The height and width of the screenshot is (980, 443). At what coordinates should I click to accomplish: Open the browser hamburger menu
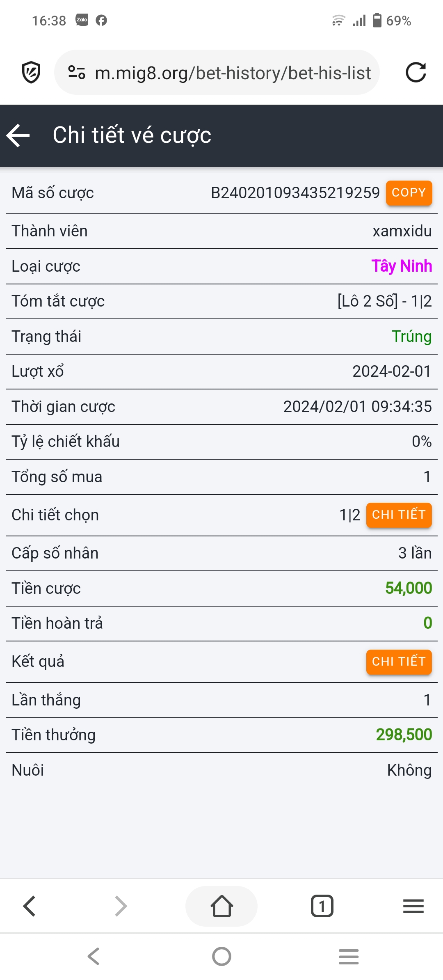pyautogui.click(x=413, y=906)
